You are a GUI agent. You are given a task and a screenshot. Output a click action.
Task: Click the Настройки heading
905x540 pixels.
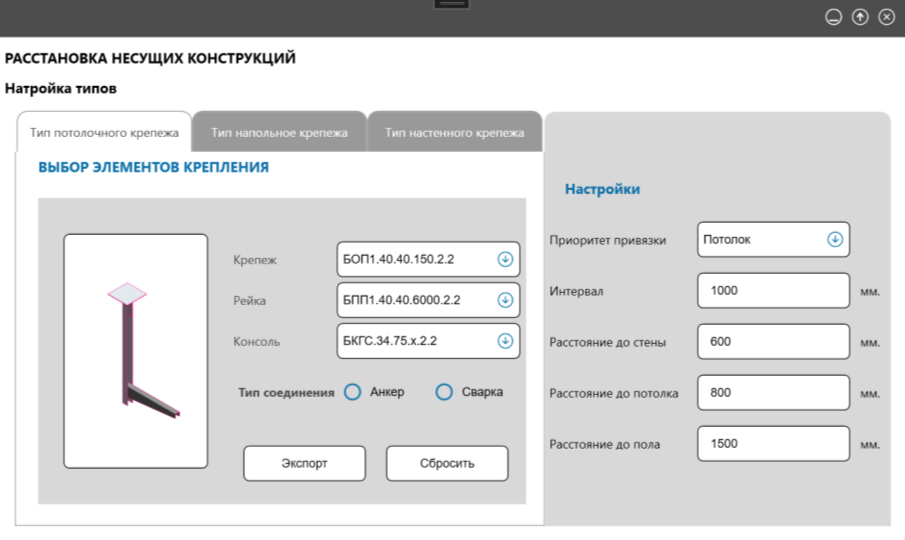(602, 189)
